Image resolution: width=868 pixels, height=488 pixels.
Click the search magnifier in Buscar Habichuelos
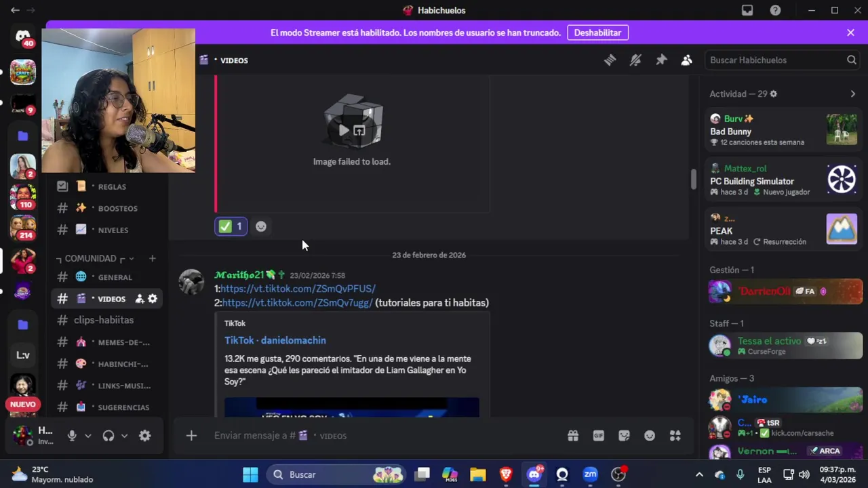[851, 60]
